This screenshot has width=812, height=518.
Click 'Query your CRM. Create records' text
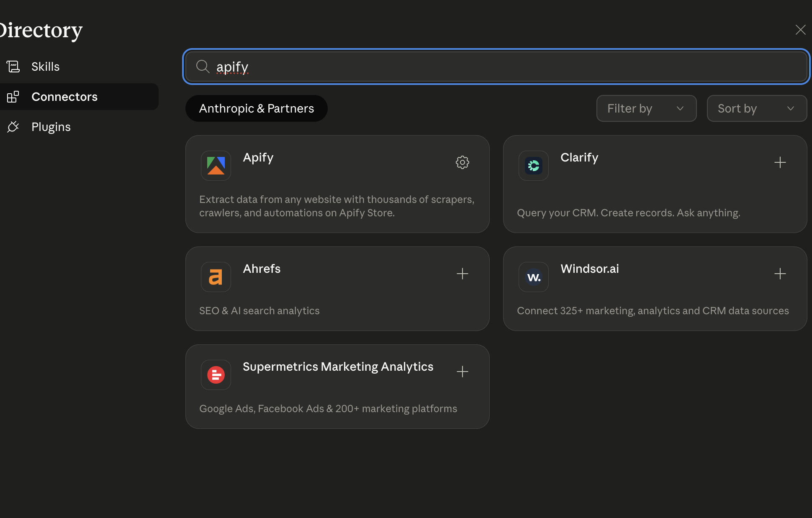(x=629, y=213)
